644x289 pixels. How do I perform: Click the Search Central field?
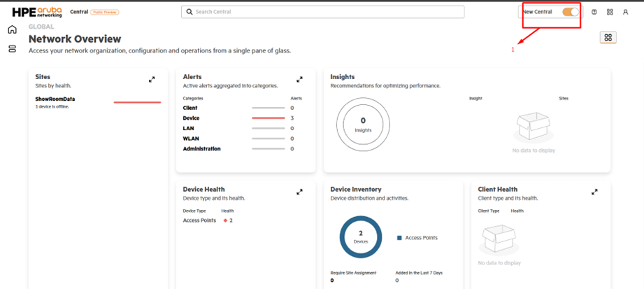tap(323, 12)
